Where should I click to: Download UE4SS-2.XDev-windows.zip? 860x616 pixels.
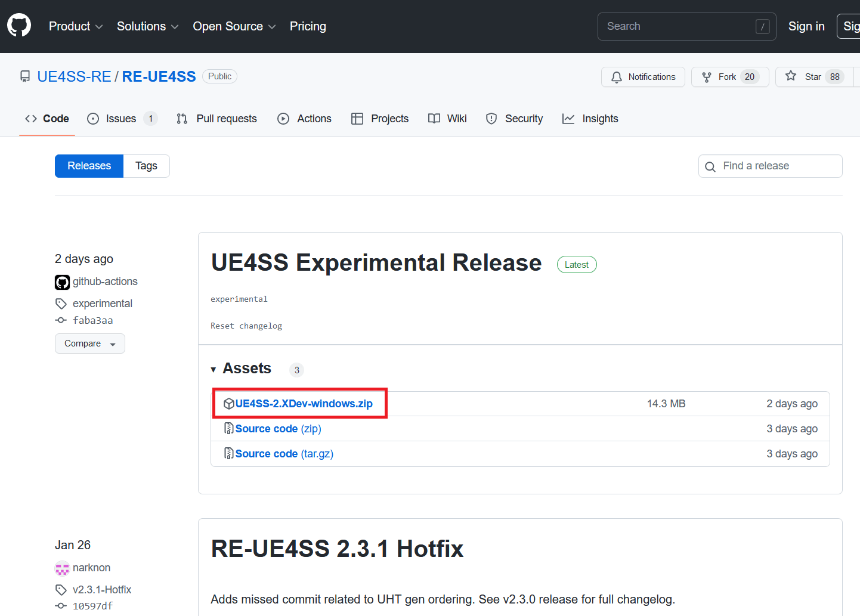304,404
